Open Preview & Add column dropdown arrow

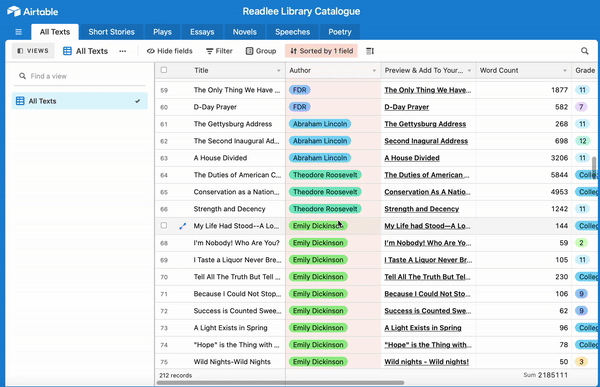470,71
